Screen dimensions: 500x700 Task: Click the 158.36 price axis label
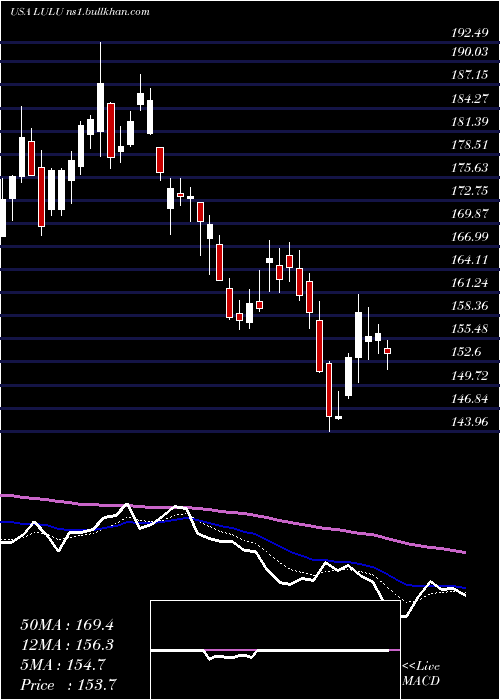[x=470, y=306]
